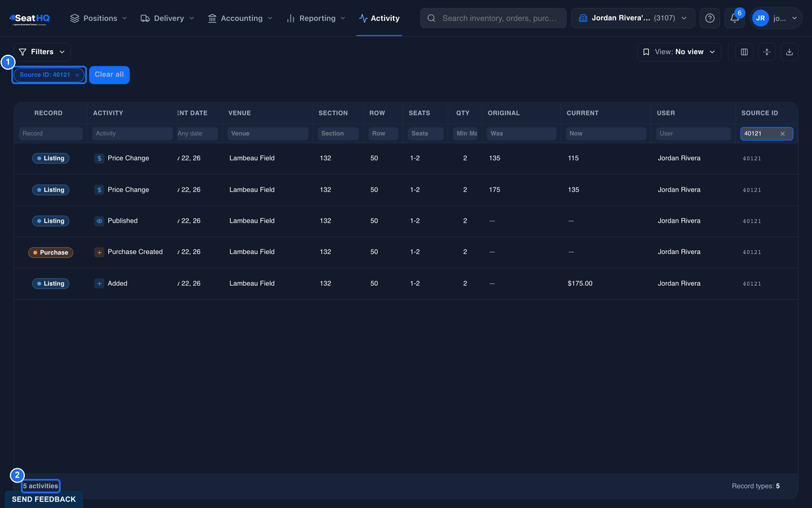
Task: Click the account building icon
Action: [x=583, y=18]
